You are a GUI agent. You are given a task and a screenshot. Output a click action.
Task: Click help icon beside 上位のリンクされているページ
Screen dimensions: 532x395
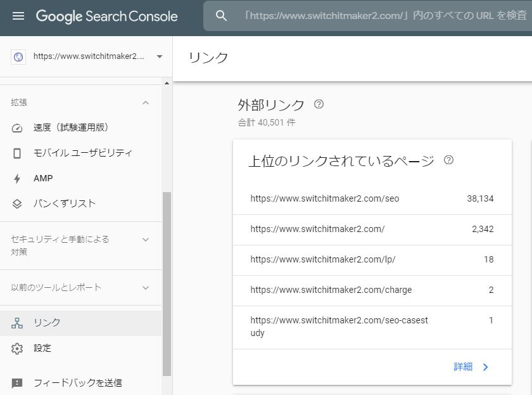[x=448, y=160]
